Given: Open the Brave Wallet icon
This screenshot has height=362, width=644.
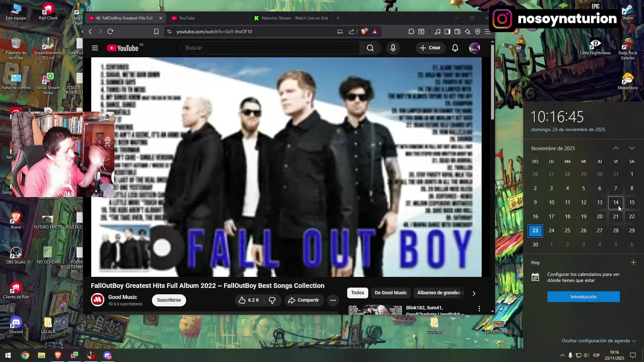Looking at the screenshot, I should pos(457,32).
